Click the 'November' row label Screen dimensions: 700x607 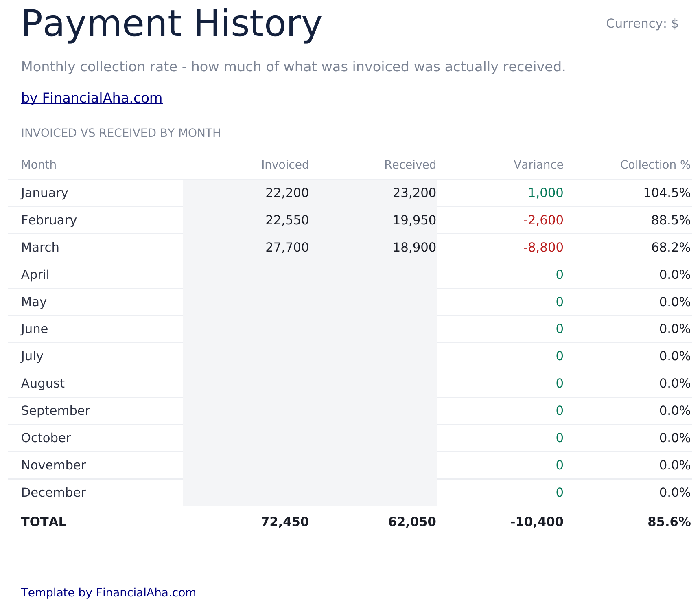[x=53, y=465]
